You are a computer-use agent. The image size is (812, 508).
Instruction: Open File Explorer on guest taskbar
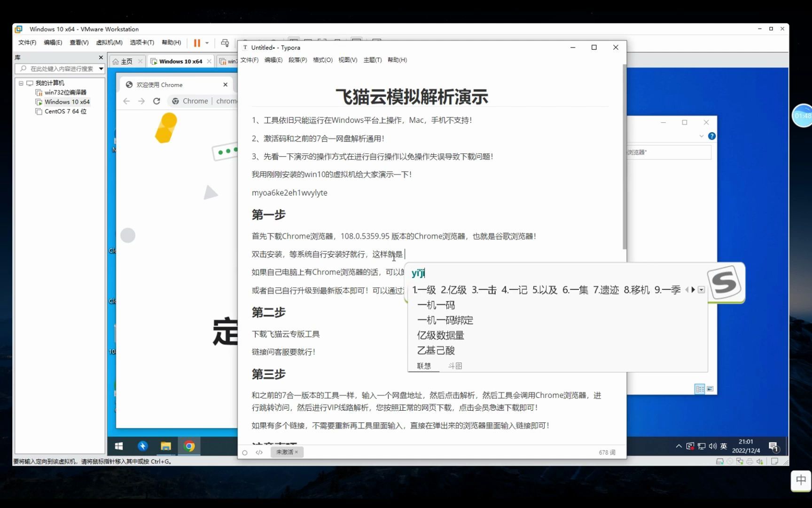166,446
